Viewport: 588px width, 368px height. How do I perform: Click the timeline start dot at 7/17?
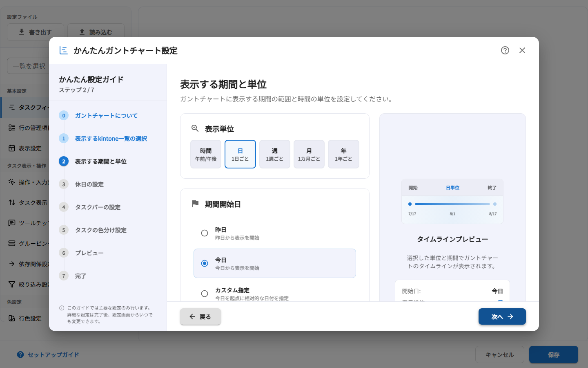410,204
